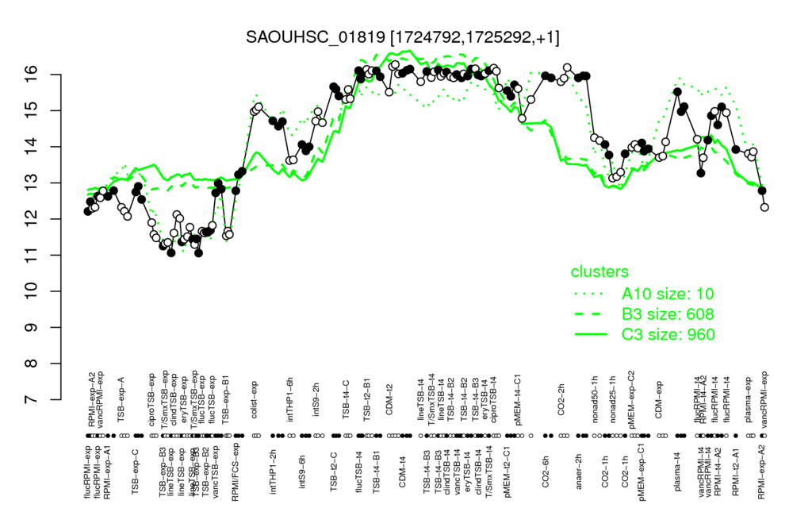The height and width of the screenshot is (508, 812).
Task: Click the dashed green B3 legend line
Action: click(591, 314)
